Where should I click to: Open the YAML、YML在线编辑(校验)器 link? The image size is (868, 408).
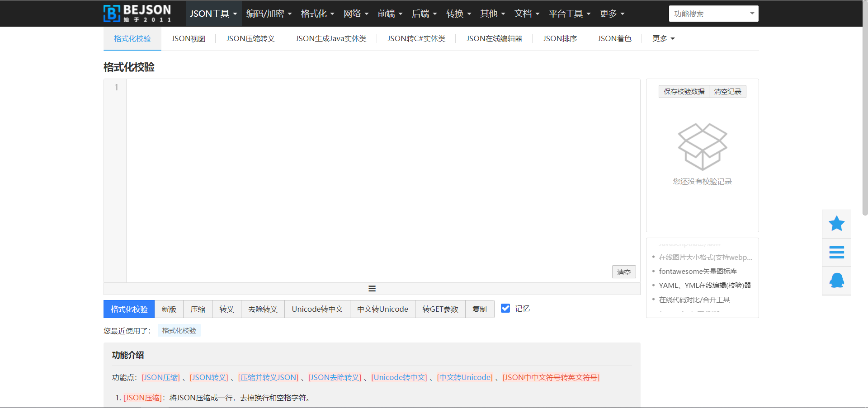[704, 285]
